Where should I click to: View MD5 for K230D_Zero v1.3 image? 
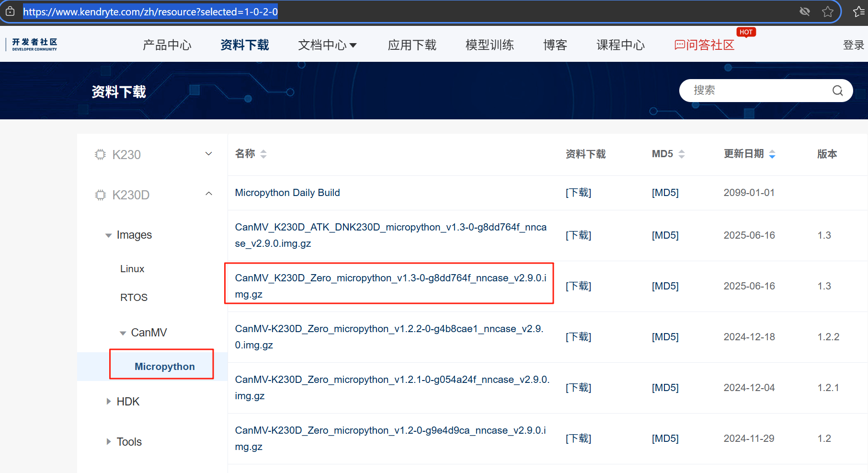(665, 286)
